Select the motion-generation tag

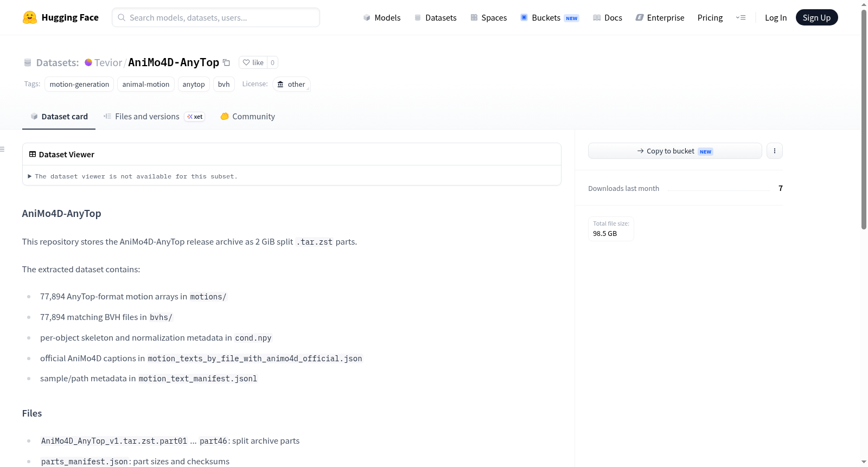(79, 84)
